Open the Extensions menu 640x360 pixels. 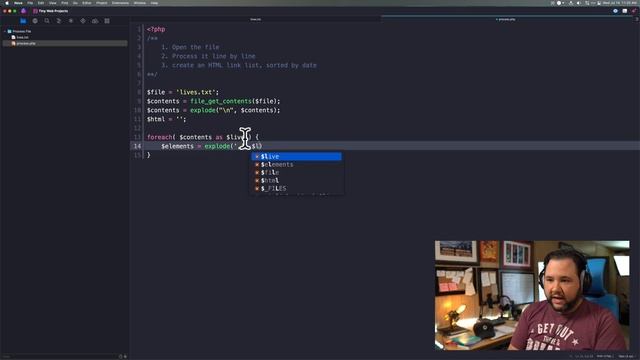(120, 3)
